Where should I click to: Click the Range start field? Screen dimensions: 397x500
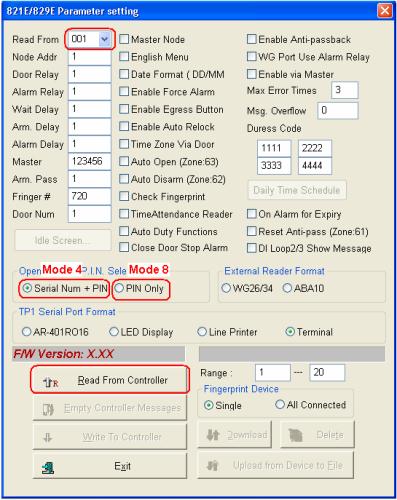click(x=273, y=372)
